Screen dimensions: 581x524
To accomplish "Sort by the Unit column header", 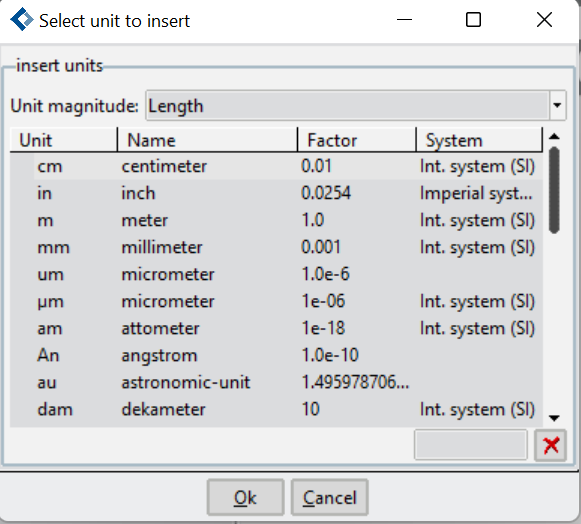I will click(x=63, y=140).
